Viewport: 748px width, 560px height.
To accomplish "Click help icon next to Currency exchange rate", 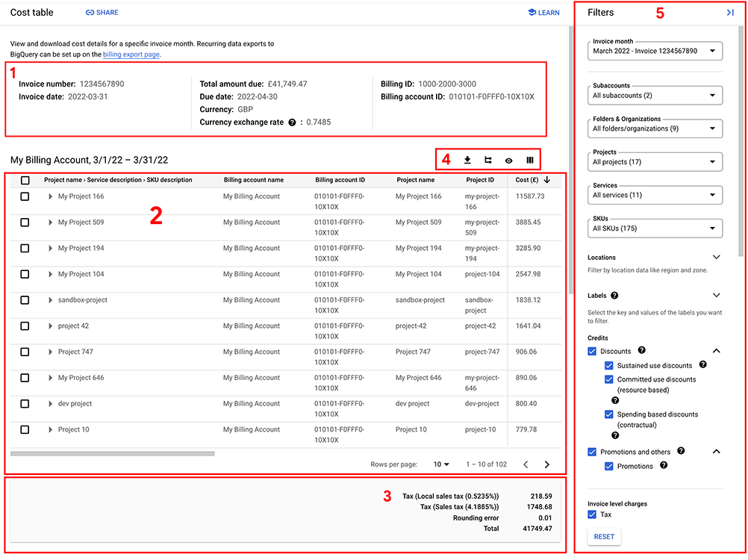I will point(292,122).
